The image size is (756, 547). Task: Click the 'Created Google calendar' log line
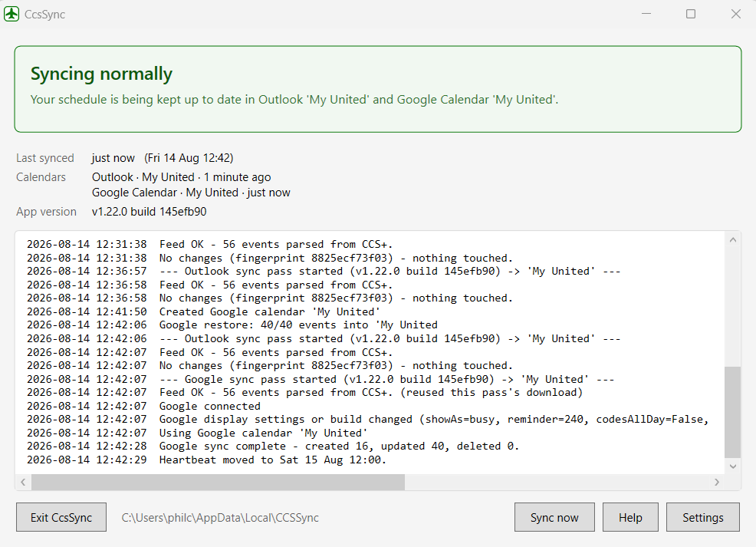203,311
